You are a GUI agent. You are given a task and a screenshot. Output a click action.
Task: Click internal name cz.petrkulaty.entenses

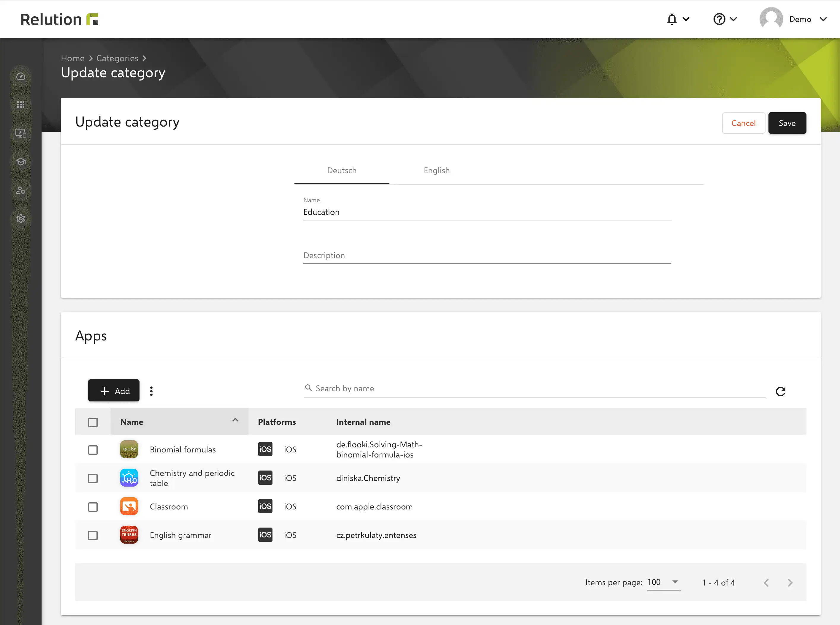click(376, 535)
